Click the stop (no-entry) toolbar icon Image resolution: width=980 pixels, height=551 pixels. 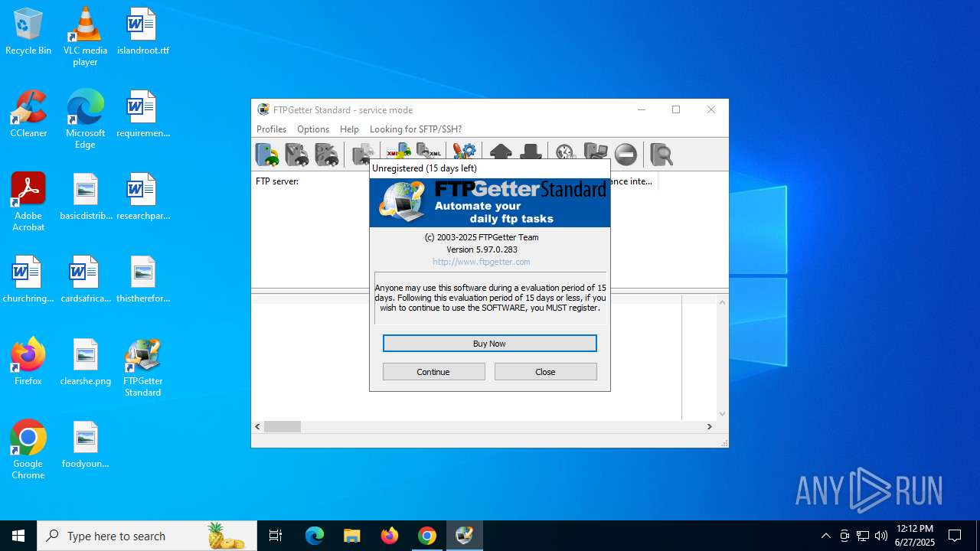point(626,155)
